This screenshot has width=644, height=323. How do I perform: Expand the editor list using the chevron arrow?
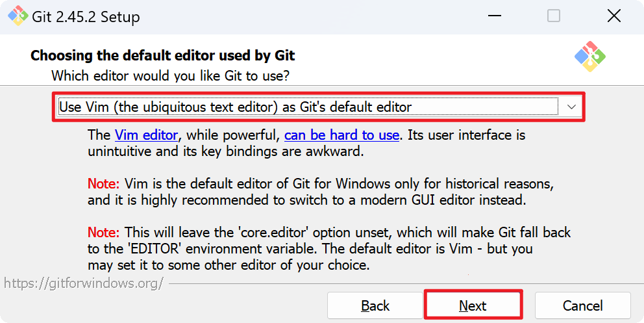coord(572,107)
